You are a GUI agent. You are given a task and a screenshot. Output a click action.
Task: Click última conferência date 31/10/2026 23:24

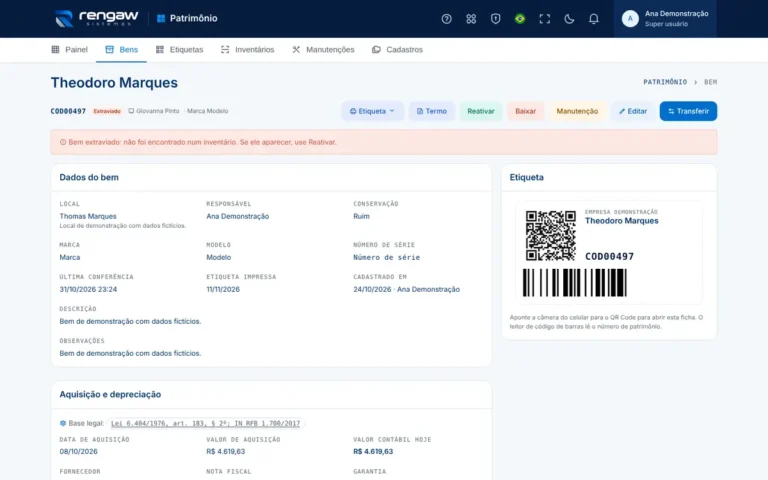88,289
